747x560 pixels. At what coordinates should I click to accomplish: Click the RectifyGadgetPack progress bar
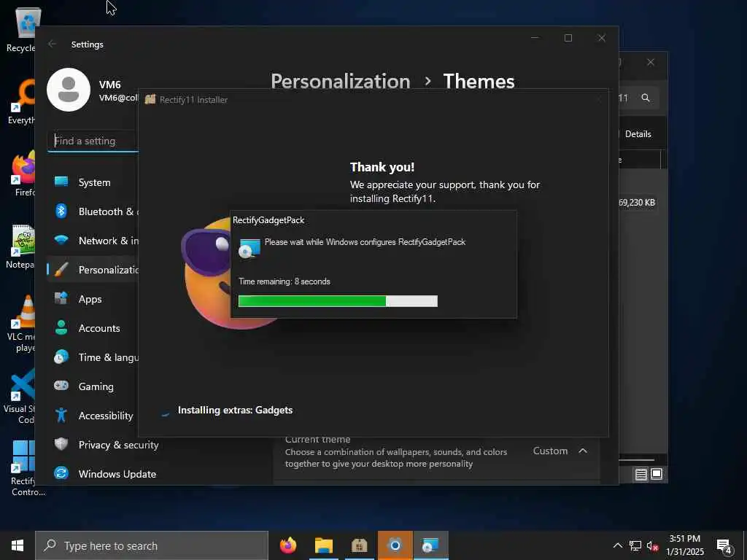pos(338,301)
